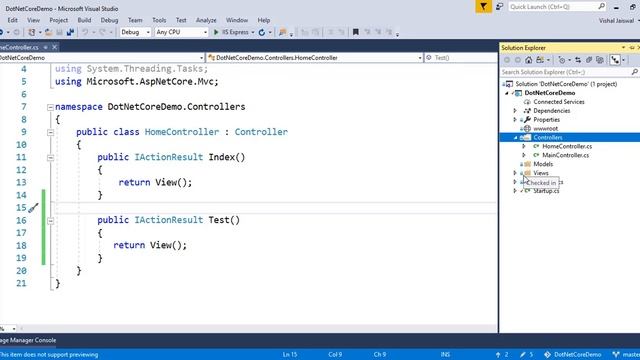Click the Bookmark icon in toolbar
The width and height of the screenshot is (640, 360).
pyautogui.click(x=356, y=32)
